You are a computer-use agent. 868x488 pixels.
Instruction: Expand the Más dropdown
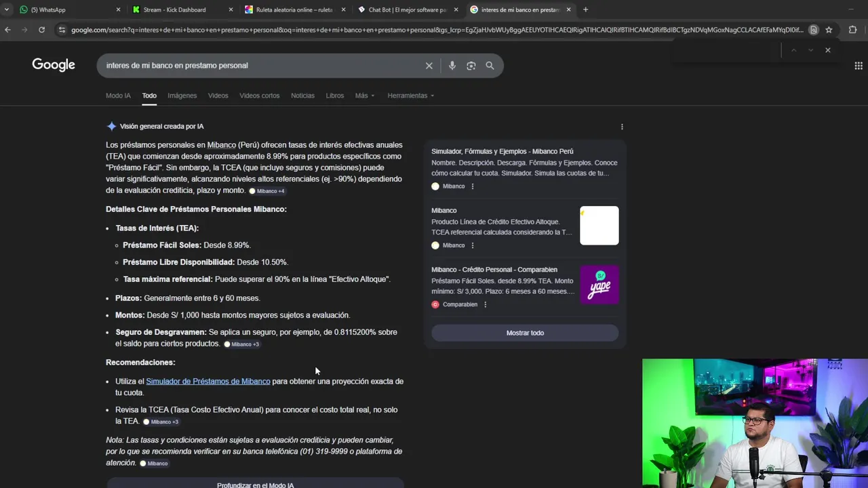[x=365, y=96]
